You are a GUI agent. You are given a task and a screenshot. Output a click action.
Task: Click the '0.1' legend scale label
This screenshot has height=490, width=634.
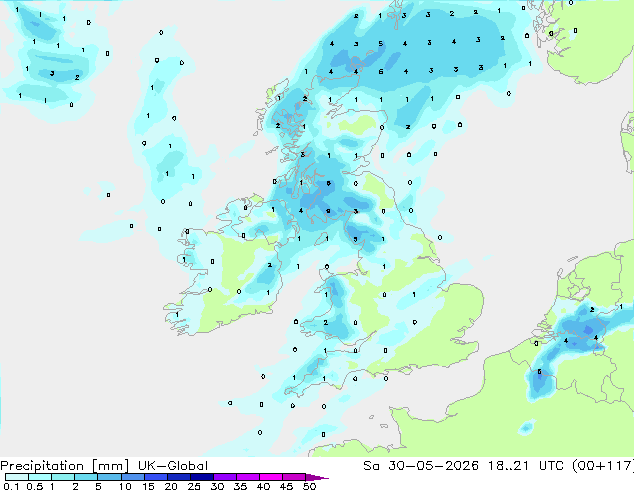(12, 486)
